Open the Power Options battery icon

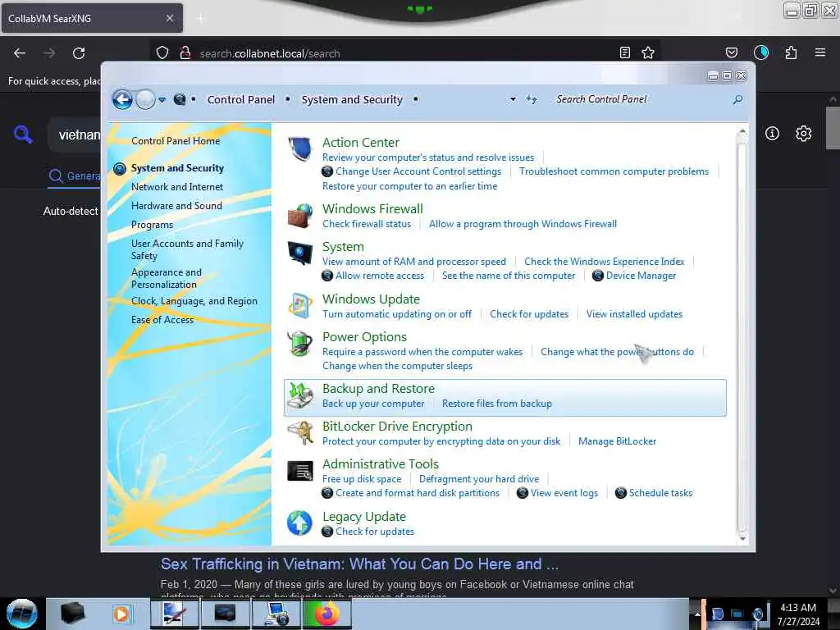pyautogui.click(x=300, y=344)
